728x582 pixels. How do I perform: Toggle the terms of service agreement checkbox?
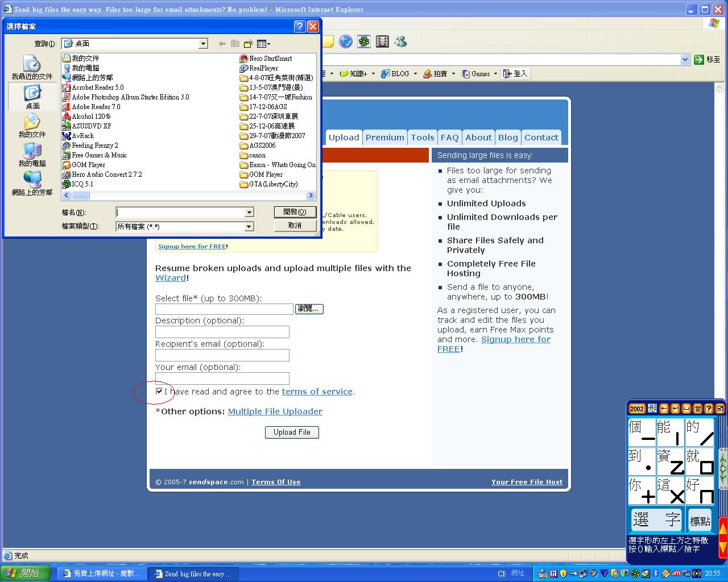click(159, 391)
